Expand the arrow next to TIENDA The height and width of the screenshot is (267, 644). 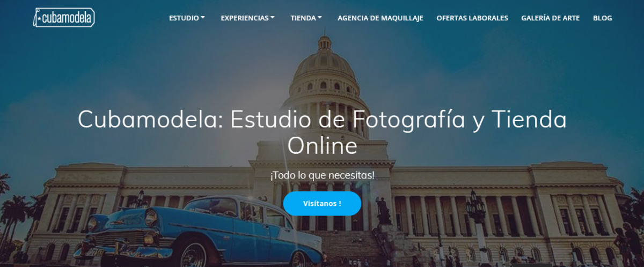320,18
